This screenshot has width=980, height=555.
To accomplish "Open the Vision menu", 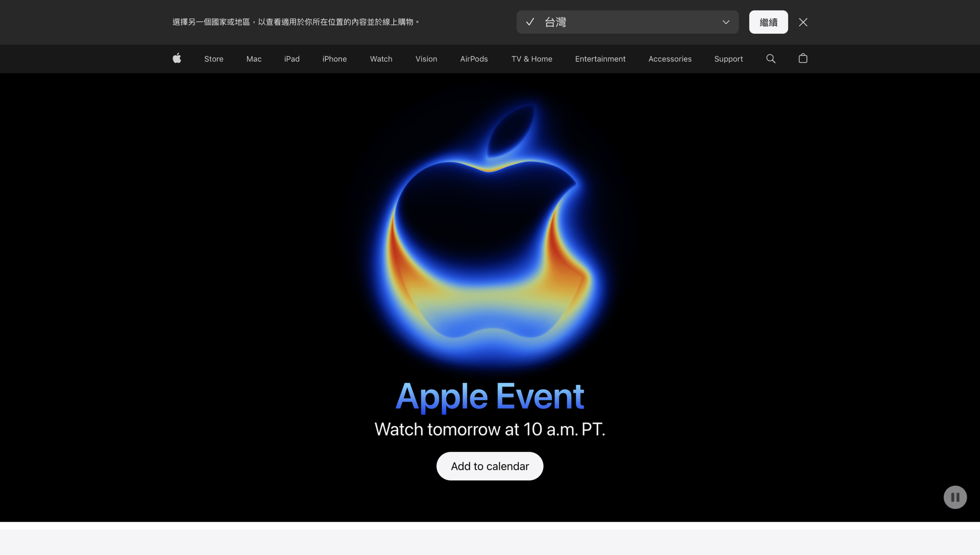I will click(426, 59).
